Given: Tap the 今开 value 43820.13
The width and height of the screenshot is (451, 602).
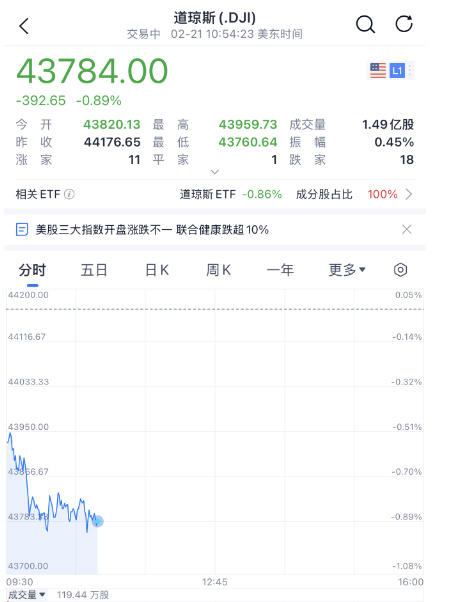Looking at the screenshot, I should coord(112,124).
